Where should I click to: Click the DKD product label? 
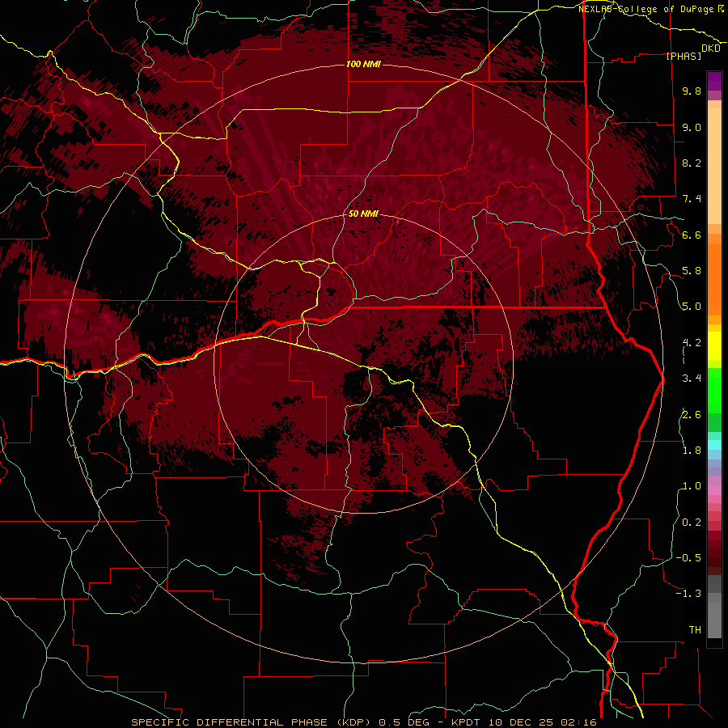710,49
